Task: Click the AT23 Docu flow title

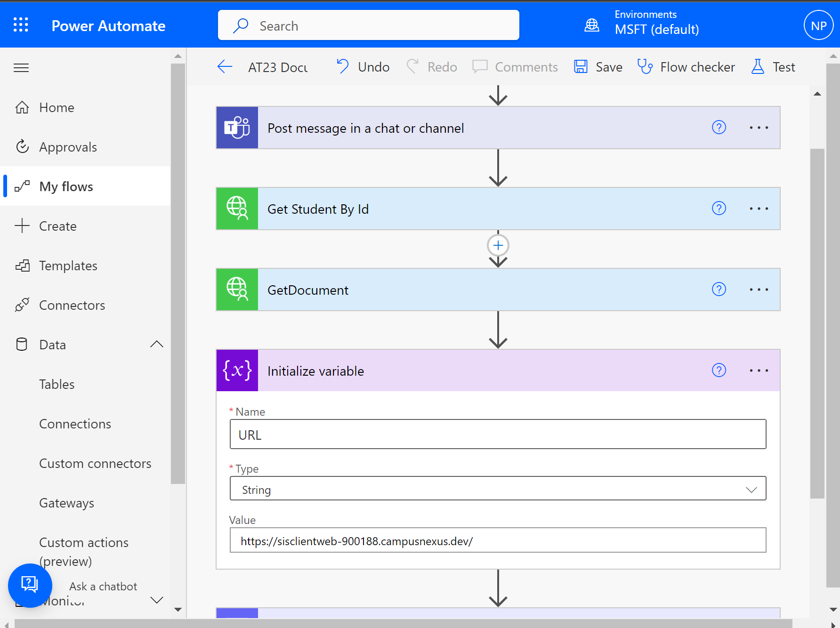Action: pos(278,67)
